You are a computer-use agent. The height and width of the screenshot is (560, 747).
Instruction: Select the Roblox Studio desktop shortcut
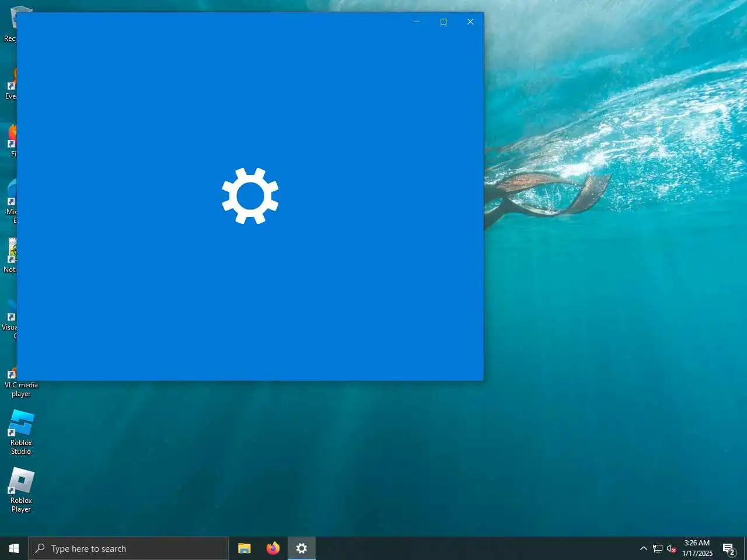pyautogui.click(x=21, y=432)
